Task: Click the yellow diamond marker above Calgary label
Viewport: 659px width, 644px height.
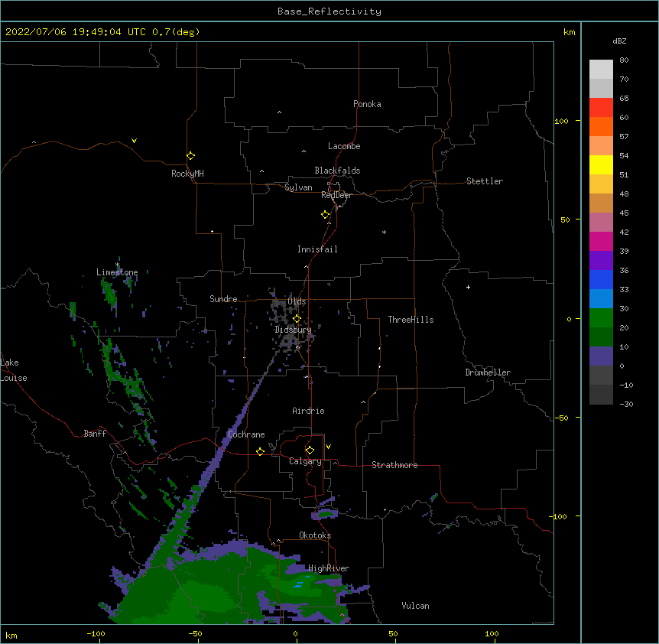Action: click(310, 450)
